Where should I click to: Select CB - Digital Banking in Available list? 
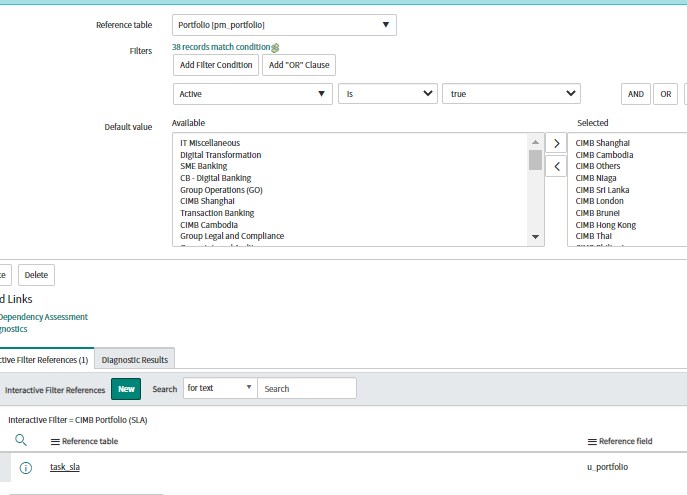click(216, 178)
